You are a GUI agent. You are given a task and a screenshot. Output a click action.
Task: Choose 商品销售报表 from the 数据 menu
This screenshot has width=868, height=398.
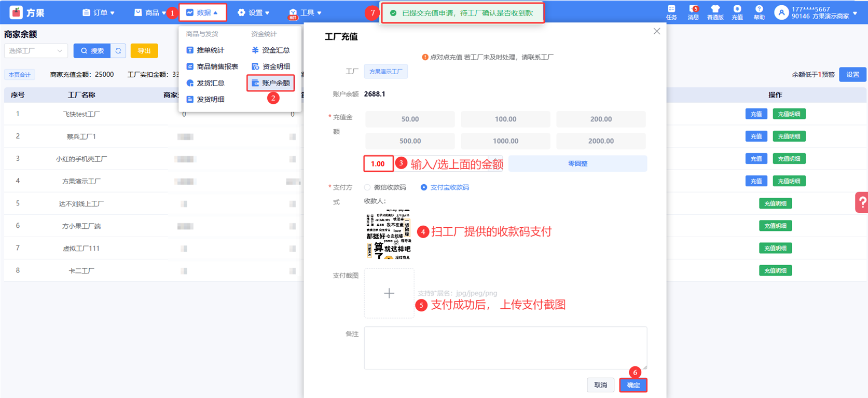point(212,66)
